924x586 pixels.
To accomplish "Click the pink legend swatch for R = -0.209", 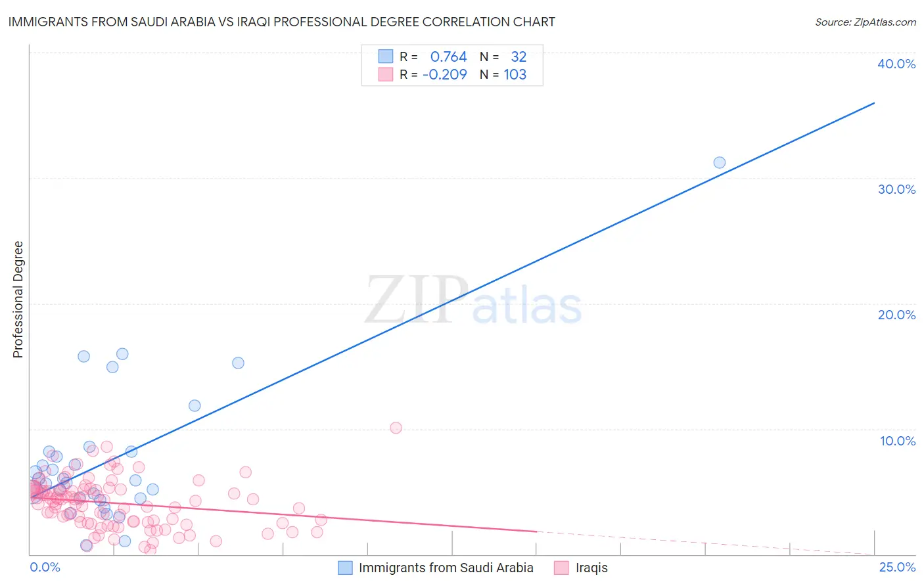I will coord(386,74).
